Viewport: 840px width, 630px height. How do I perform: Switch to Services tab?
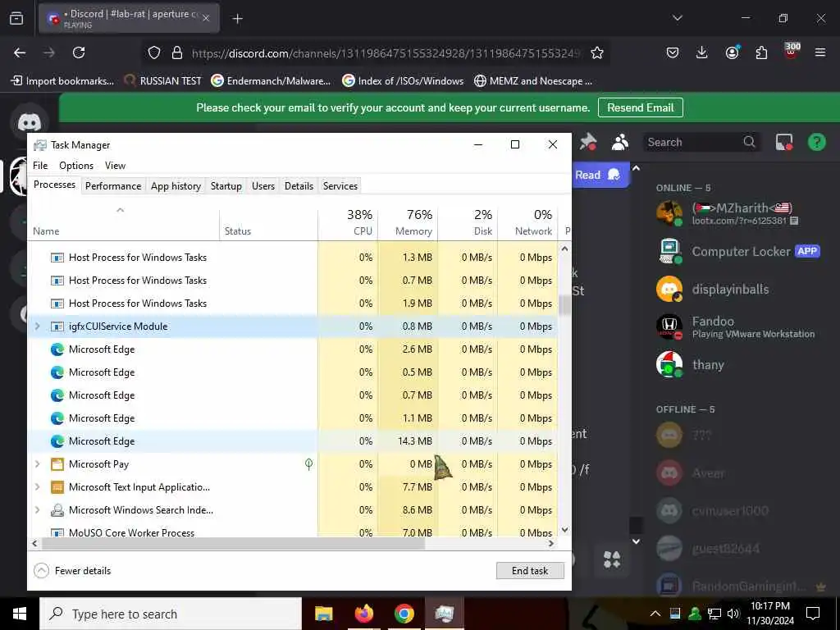pyautogui.click(x=340, y=186)
